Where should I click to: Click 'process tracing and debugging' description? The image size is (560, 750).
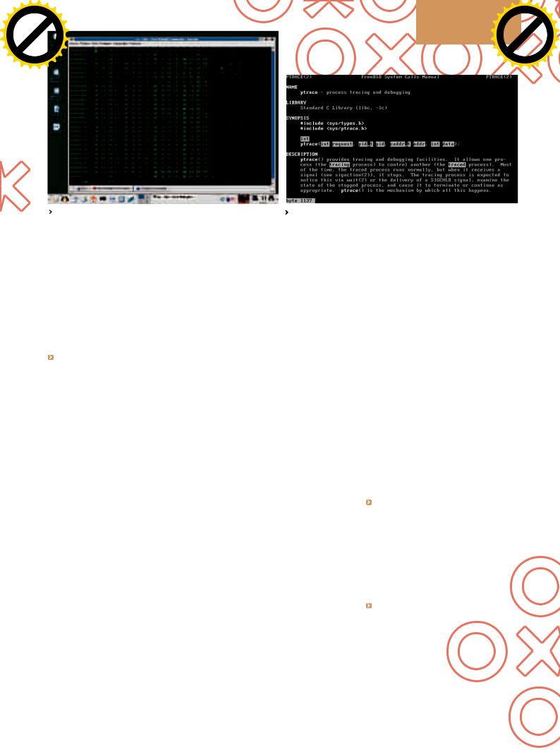(368, 92)
